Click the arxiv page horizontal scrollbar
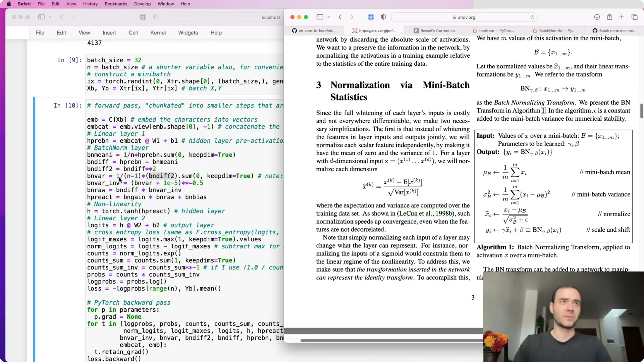The height and width of the screenshot is (362, 644). 391,340
